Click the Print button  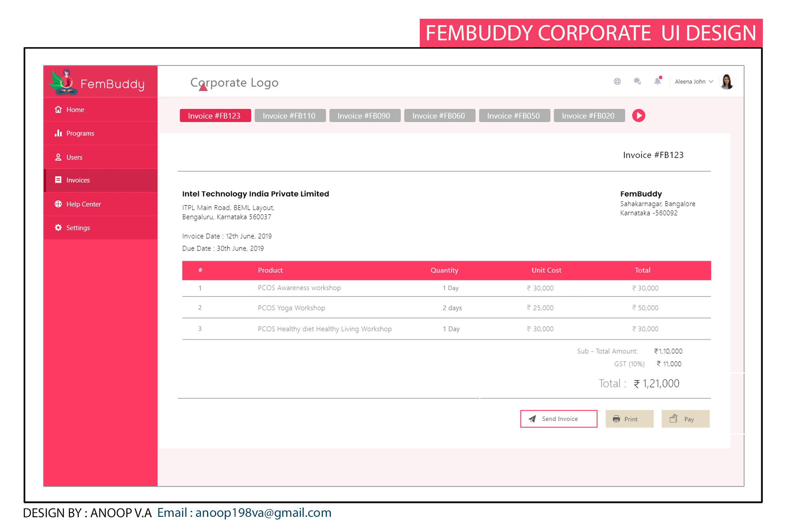point(629,419)
